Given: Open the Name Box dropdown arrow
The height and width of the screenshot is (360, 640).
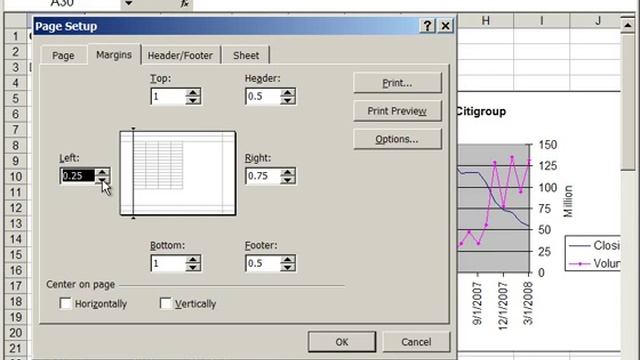Looking at the screenshot, I should pos(129,4).
